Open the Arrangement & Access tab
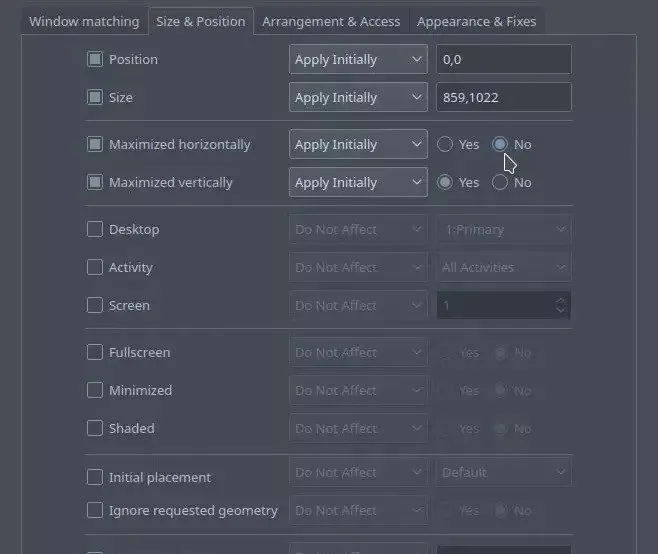This screenshot has width=658, height=554. pyautogui.click(x=331, y=21)
